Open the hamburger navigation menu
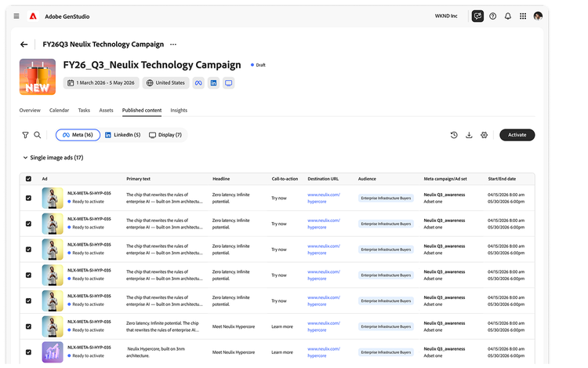Viewport: 588px width, 368px height. [16, 16]
